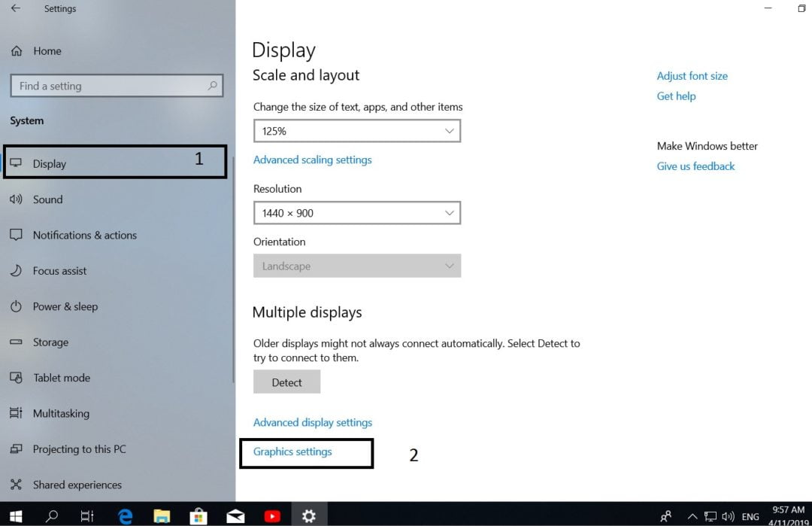
Task: Open Projecting to this PC settings
Action: pyautogui.click(x=79, y=448)
